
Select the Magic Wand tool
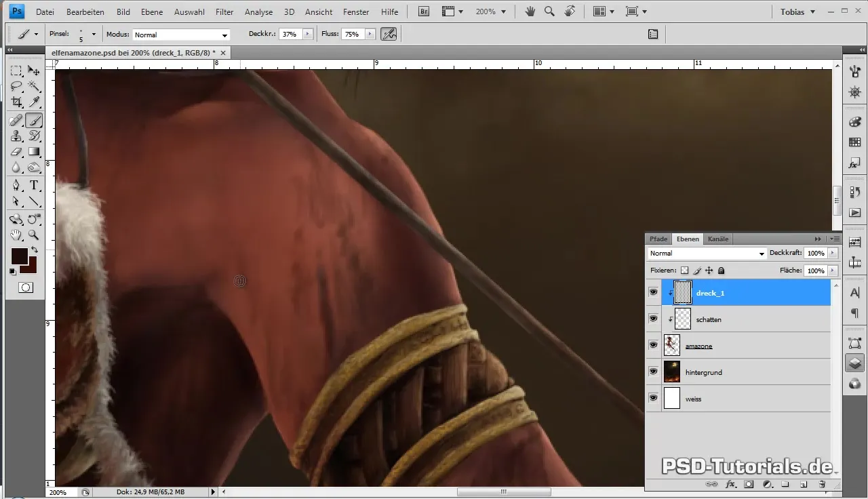tap(33, 86)
